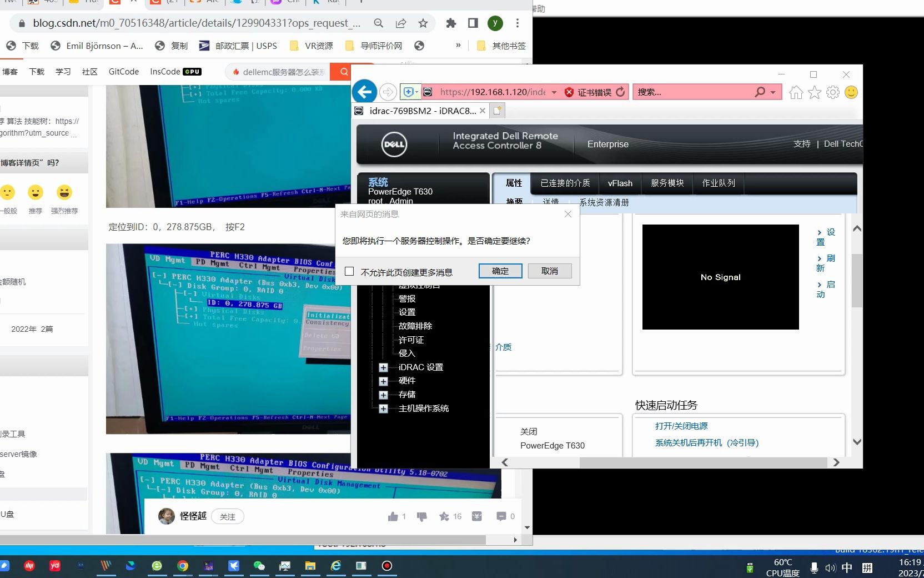The width and height of the screenshot is (924, 578).
Task: Open 许可证 in iDRAC tree
Action: pos(411,340)
